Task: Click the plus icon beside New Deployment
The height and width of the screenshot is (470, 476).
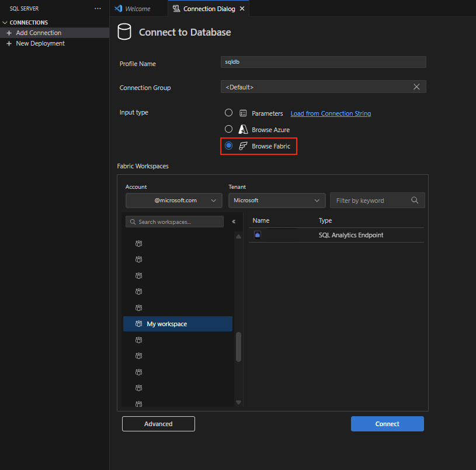Action: (x=9, y=43)
